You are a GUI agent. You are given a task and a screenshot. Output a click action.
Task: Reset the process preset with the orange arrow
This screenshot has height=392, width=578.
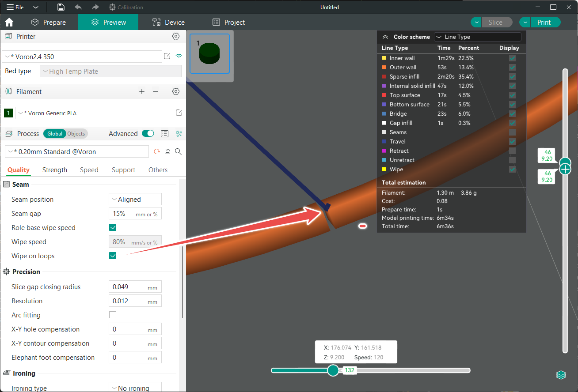tap(157, 151)
